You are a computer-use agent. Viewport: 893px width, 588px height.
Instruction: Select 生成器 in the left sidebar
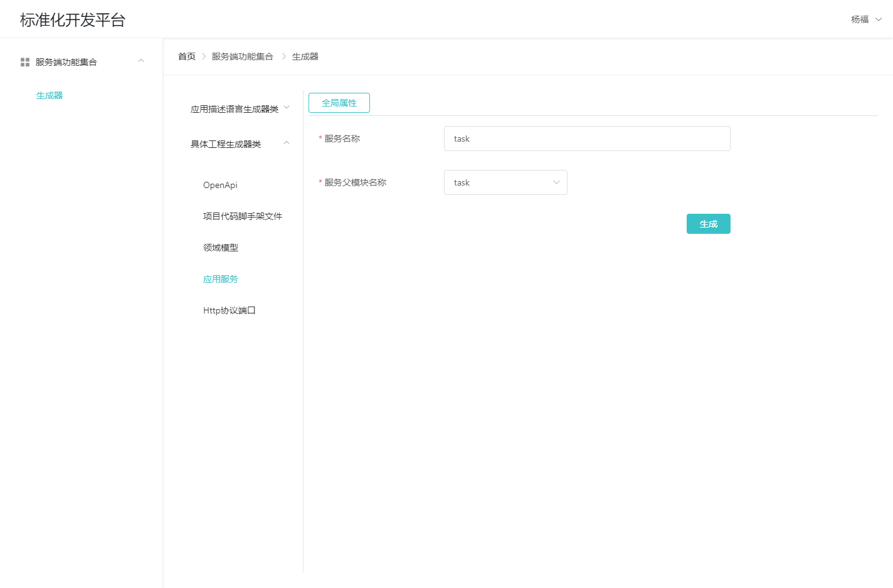coord(50,95)
